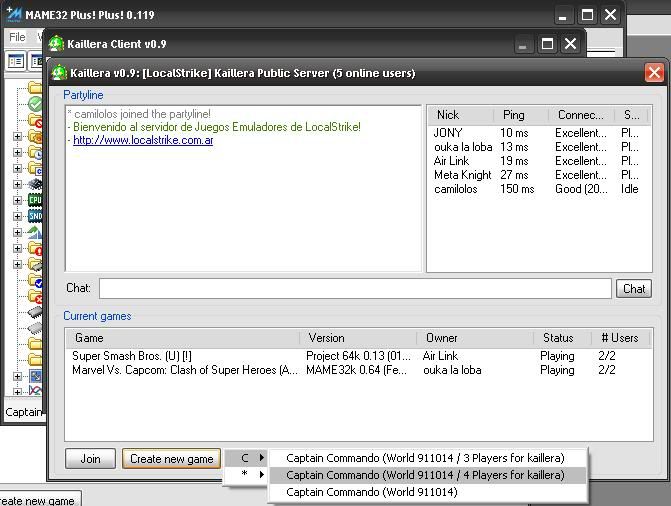This screenshot has height=506, width=671.
Task: Select folder with blue checkmark badge
Action: pyautogui.click(x=36, y=280)
